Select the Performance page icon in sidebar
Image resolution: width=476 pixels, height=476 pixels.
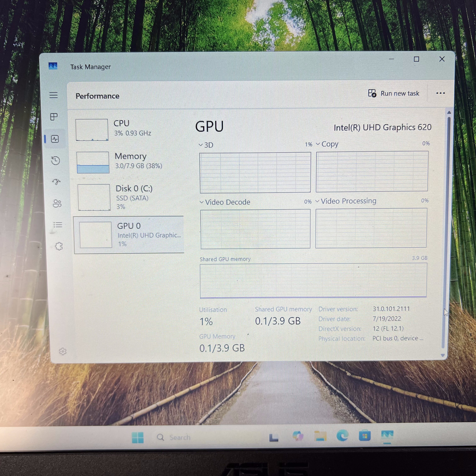[x=55, y=139]
